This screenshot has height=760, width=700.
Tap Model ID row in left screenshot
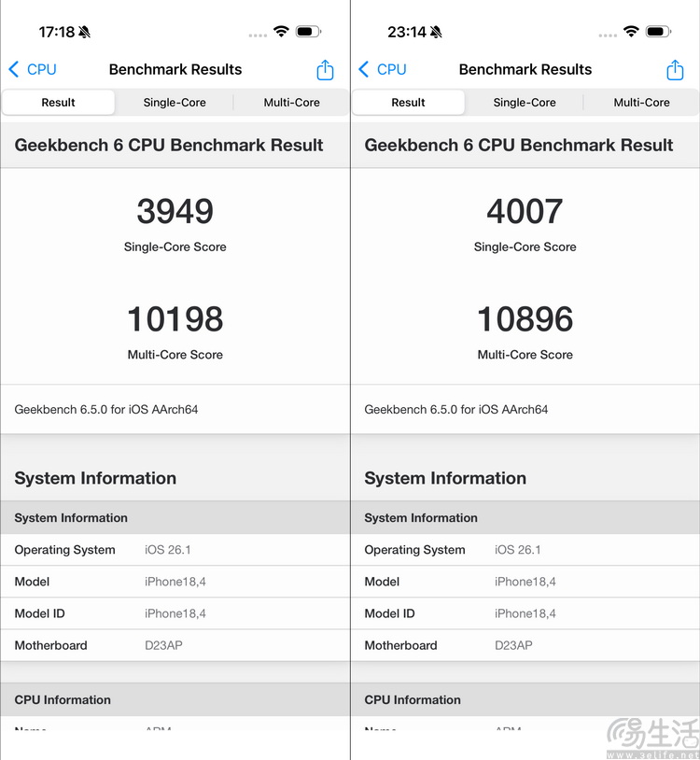click(175, 613)
